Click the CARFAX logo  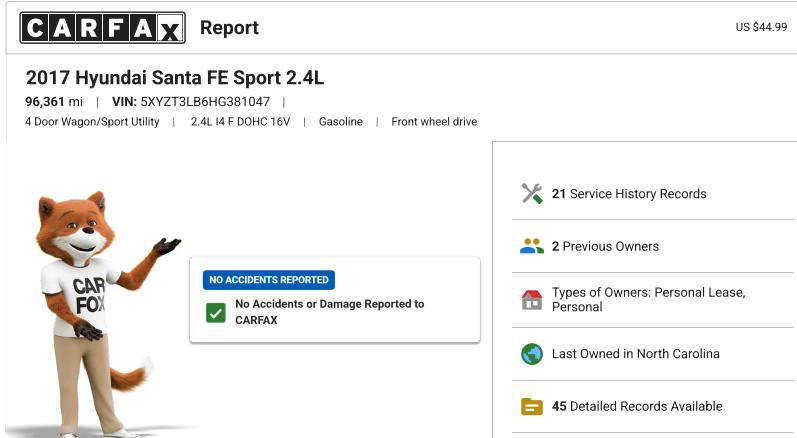pyautogui.click(x=102, y=27)
